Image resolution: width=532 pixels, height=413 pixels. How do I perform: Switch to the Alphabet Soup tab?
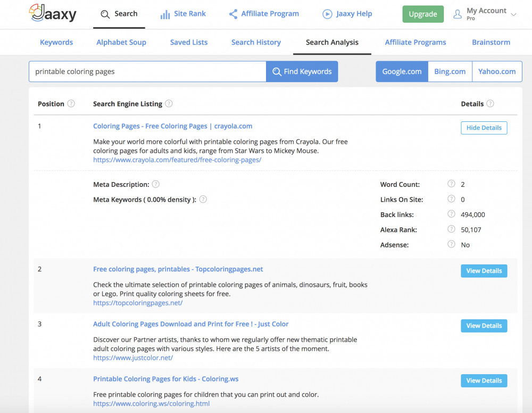[121, 43]
